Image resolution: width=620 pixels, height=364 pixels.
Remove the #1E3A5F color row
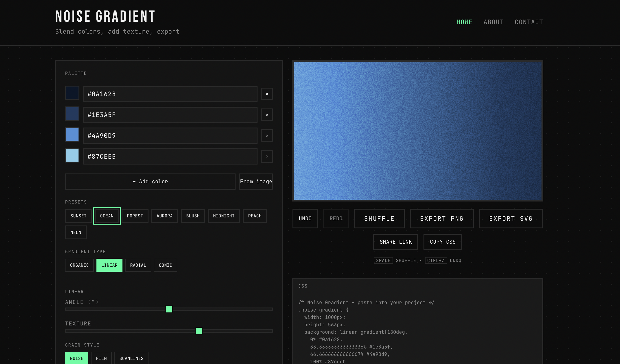(267, 115)
